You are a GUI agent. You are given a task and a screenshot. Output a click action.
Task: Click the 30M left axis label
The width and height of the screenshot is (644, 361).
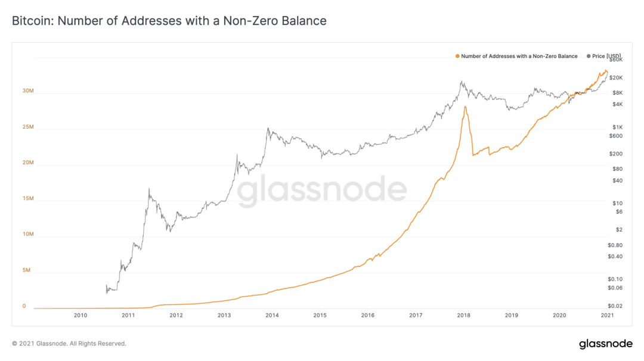click(28, 91)
